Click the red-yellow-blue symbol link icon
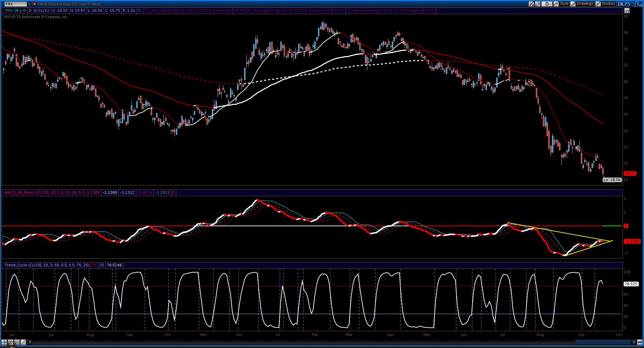644x348 pixels. 34,4
